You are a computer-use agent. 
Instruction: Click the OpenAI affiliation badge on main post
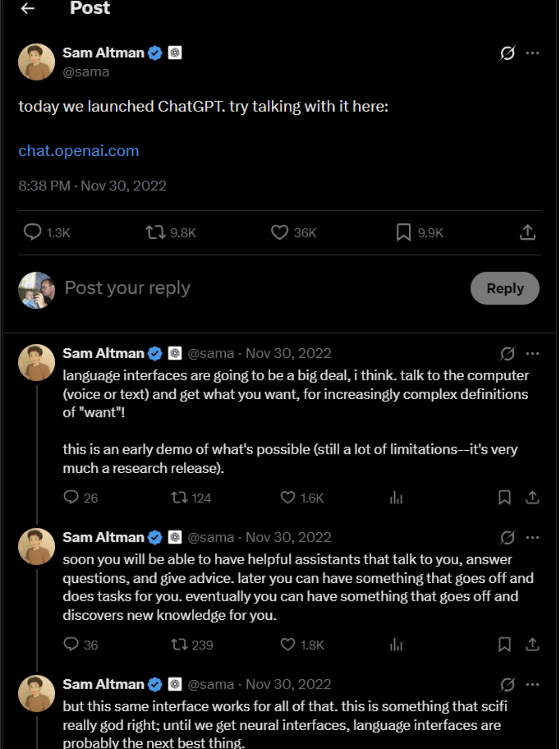pyautogui.click(x=175, y=53)
